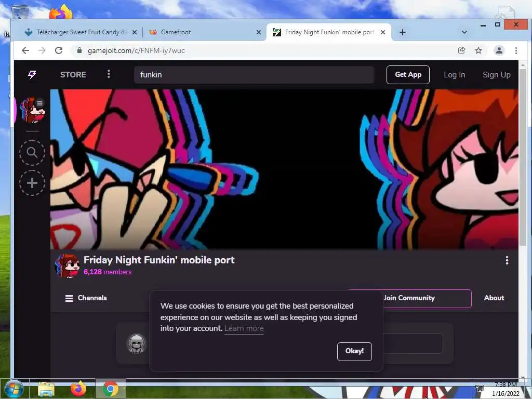Close the Télécharger Sweet Fruit Candy tab
The image size is (532, 399).
pos(135,32)
